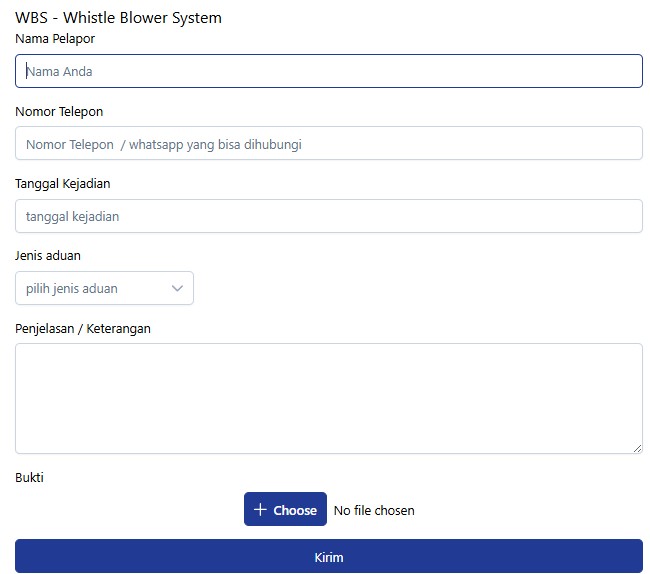Click the Jenis aduan label
This screenshot has height=574, width=650.
point(48,256)
